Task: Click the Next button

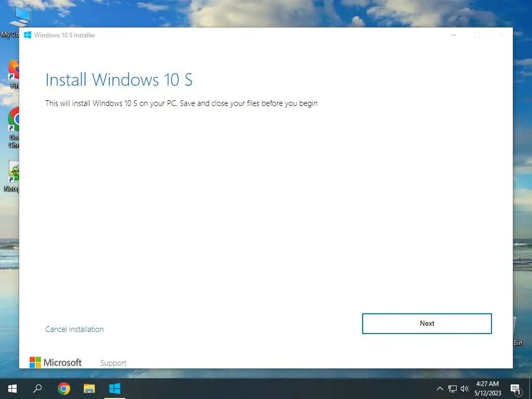Action: [x=427, y=323]
